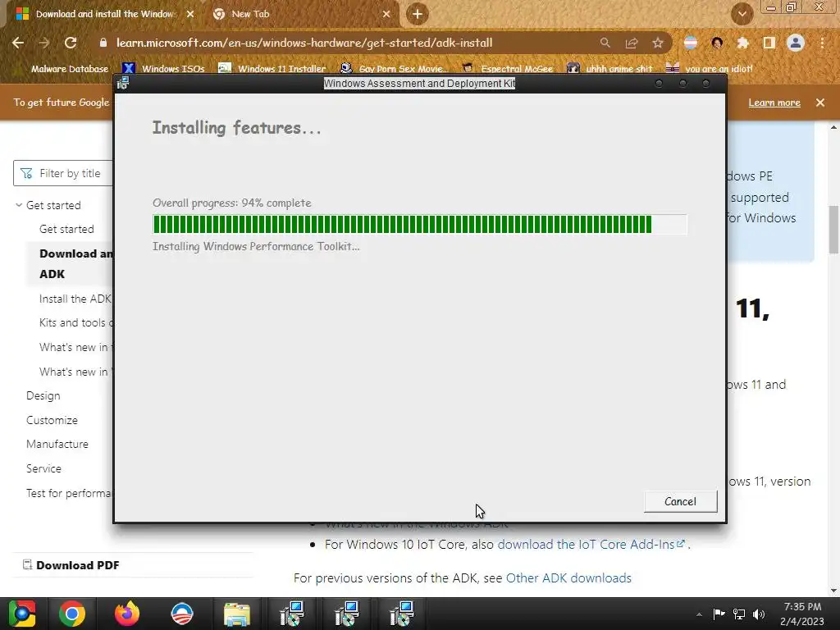Image resolution: width=840 pixels, height=630 pixels.
Task: Open the uhhh anime bookmark
Action: click(610, 69)
